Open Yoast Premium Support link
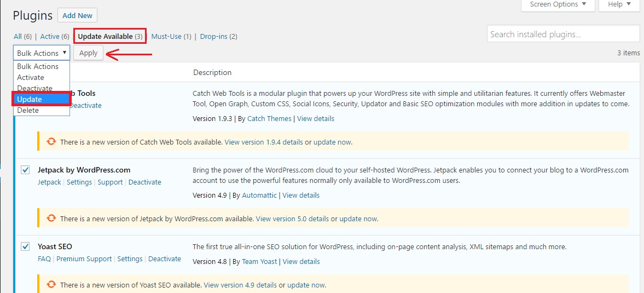This screenshot has height=293, width=644. tap(84, 259)
